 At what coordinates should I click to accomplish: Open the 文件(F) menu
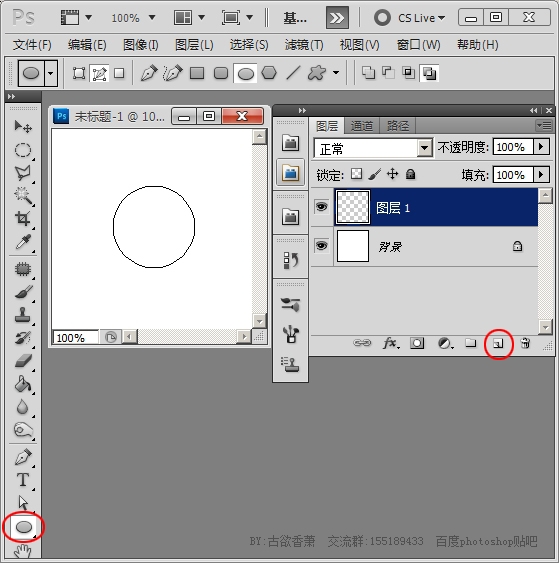[x=32, y=45]
